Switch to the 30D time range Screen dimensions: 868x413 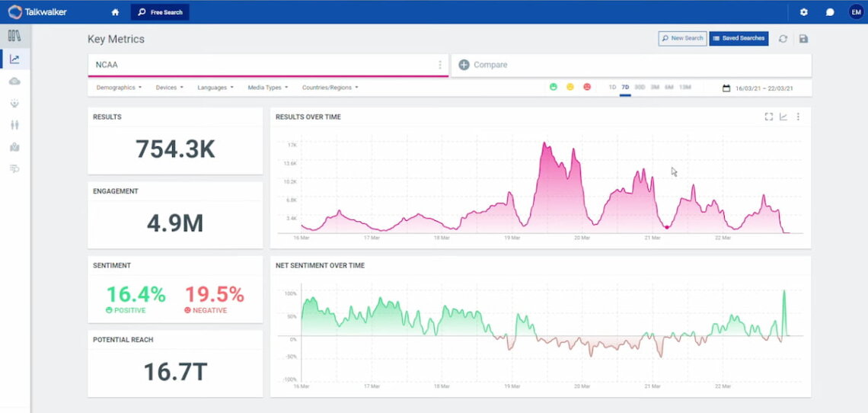(x=640, y=88)
